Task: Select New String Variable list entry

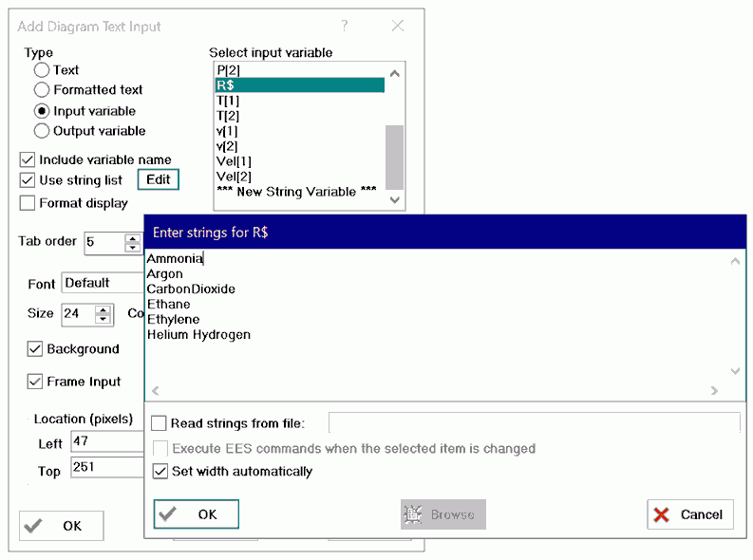Action: [296, 192]
